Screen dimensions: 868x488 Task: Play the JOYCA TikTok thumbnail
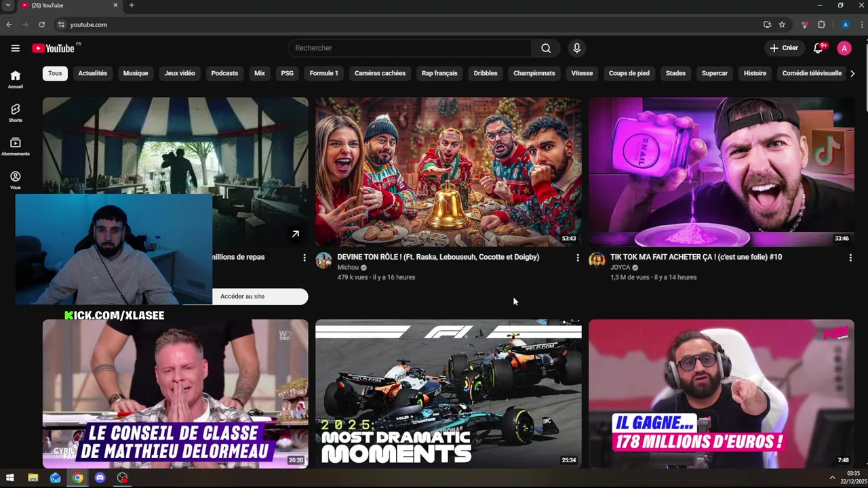coord(722,171)
